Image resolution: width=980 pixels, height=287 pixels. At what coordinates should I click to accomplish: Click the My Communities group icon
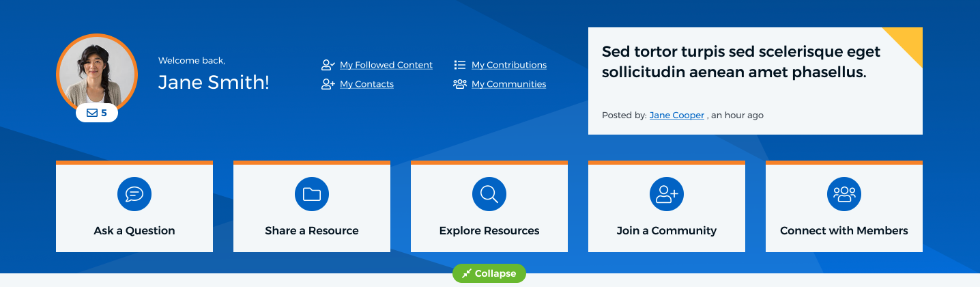tap(460, 85)
